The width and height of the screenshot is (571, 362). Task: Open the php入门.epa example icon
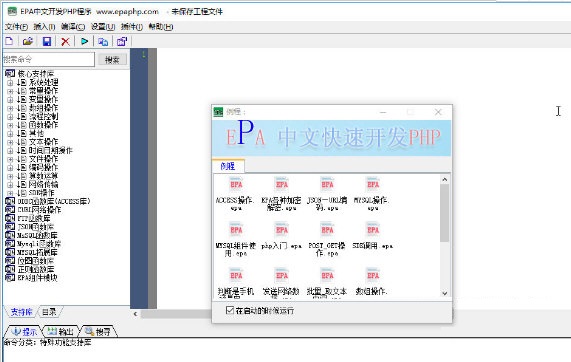click(281, 230)
